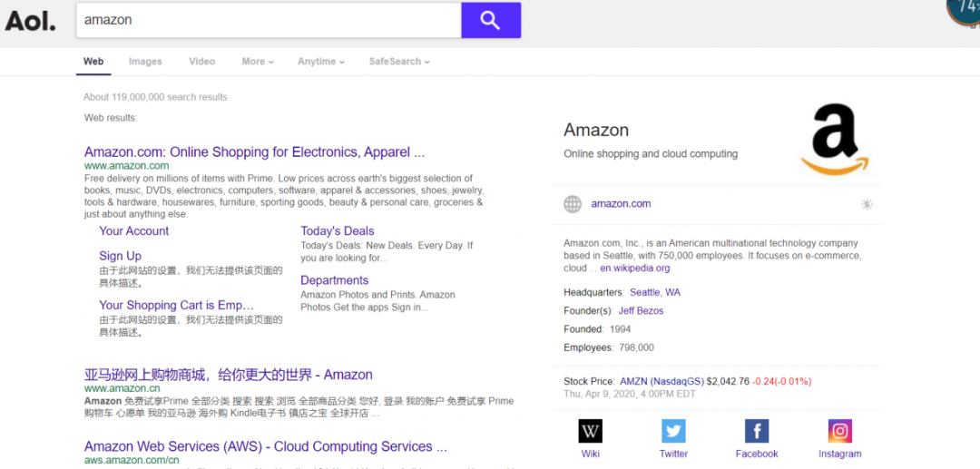Viewport: 980px width, 469px height.
Task: Expand the More dropdown
Action: [253, 62]
